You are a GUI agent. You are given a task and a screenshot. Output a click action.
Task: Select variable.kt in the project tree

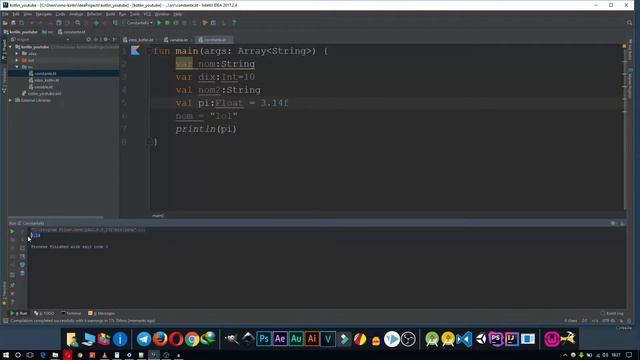pos(43,87)
